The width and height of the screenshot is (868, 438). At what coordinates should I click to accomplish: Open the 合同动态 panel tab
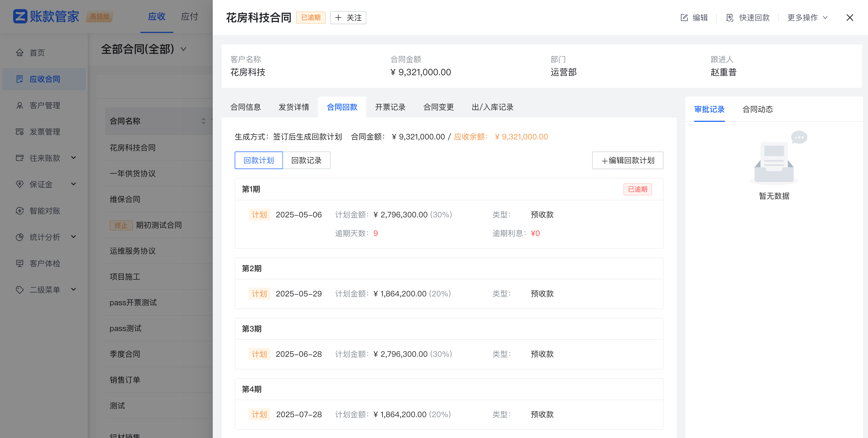coord(757,109)
